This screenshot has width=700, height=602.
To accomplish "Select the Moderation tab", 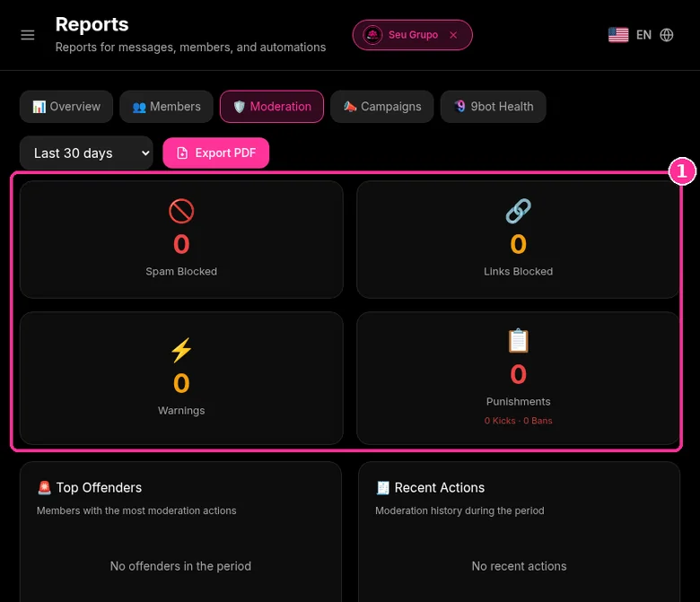I will [272, 107].
